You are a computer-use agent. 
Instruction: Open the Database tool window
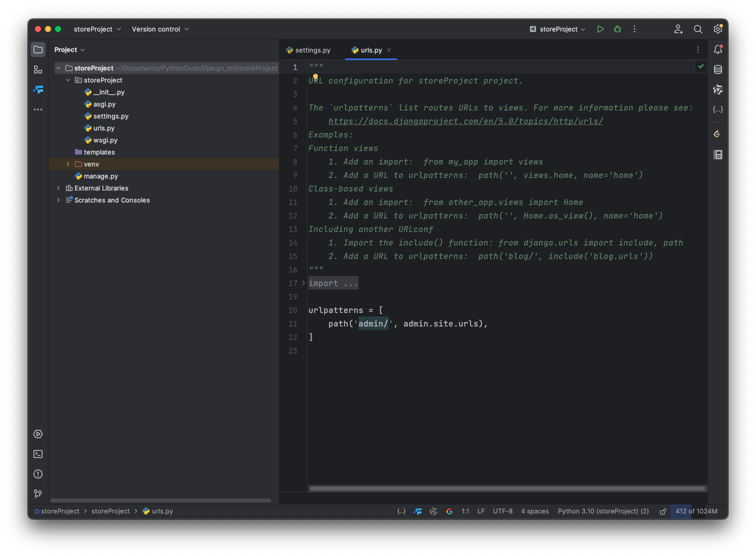[x=718, y=69]
